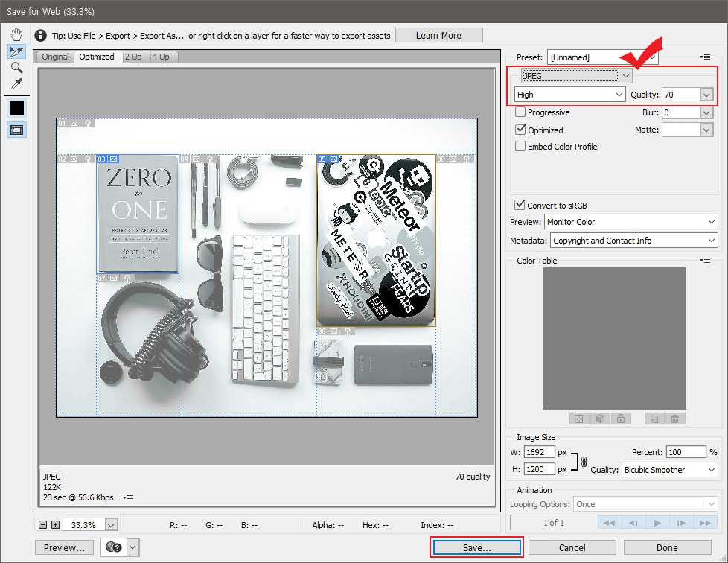Open the zoom level 33.3% dropdown
Screen dimensions: 728x563
click(111, 525)
